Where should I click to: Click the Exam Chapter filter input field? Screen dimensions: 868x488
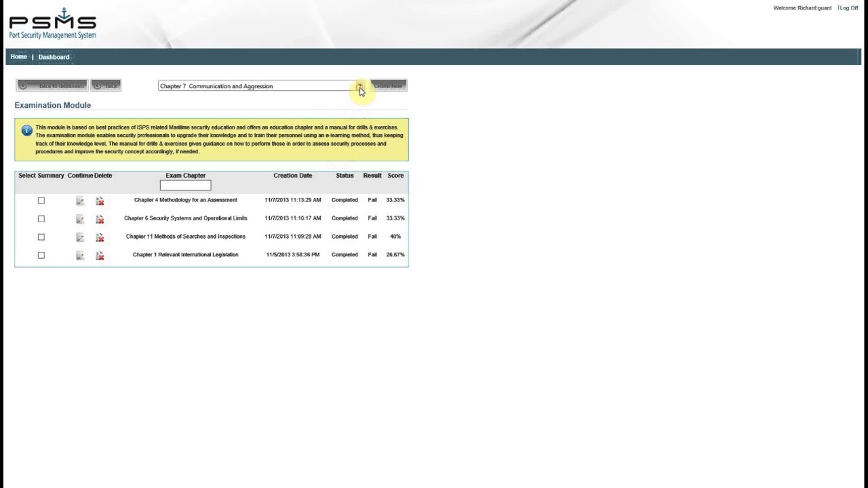point(185,185)
